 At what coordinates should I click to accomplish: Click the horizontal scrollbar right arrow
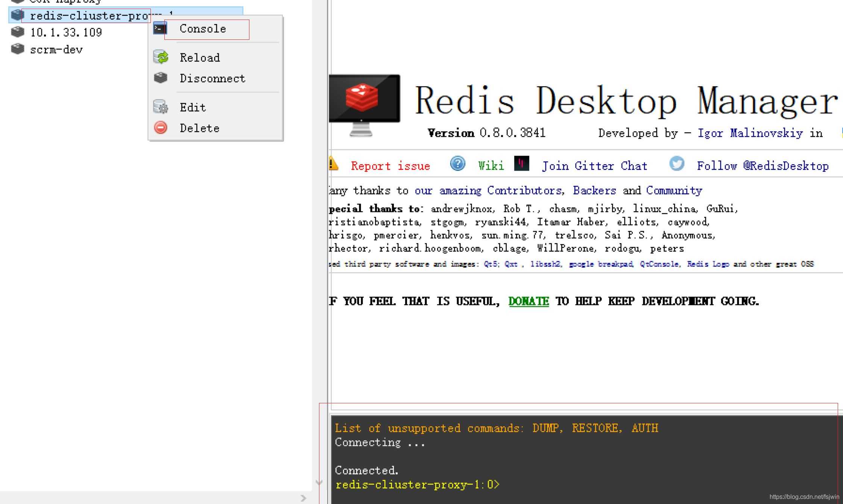pos(304,498)
